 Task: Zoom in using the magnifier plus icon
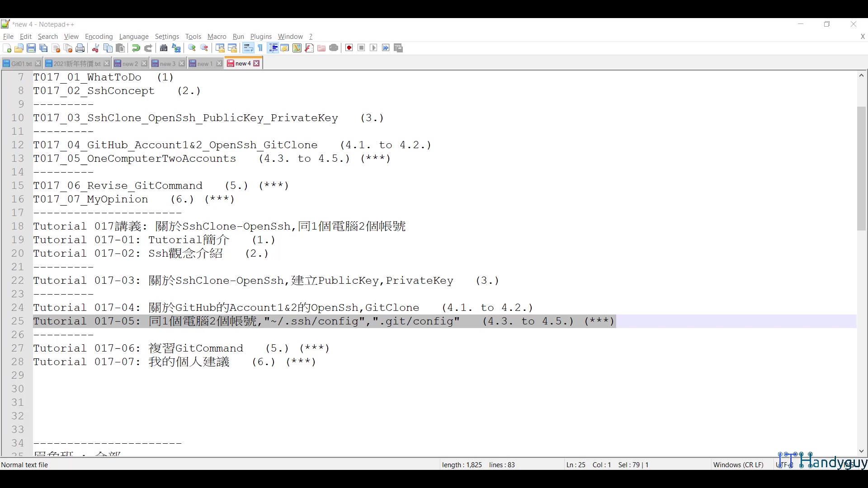click(x=192, y=48)
